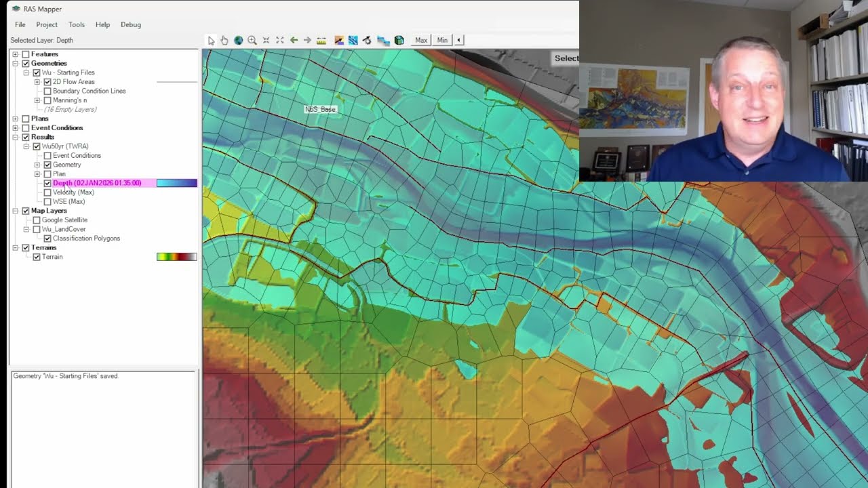
Task: Select the measure ruler tool
Action: 321,41
